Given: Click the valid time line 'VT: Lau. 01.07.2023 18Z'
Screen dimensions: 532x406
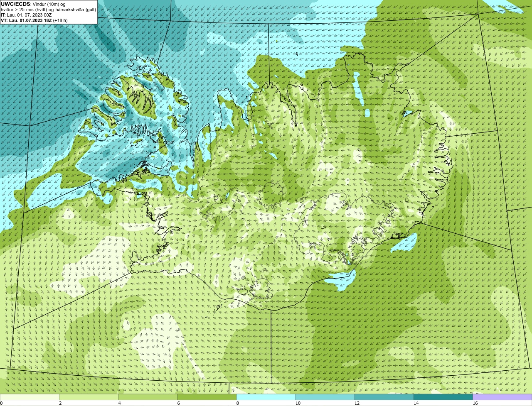Looking at the screenshot, I should (x=26, y=20).
